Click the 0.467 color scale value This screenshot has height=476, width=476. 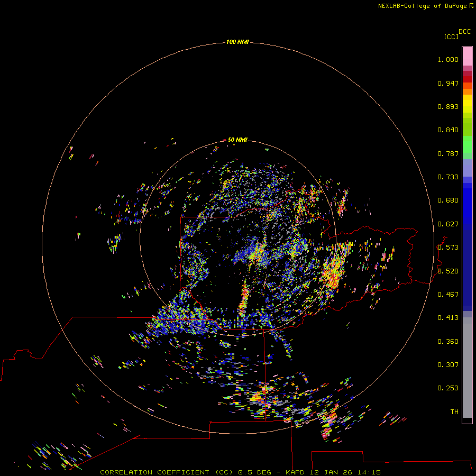(448, 295)
